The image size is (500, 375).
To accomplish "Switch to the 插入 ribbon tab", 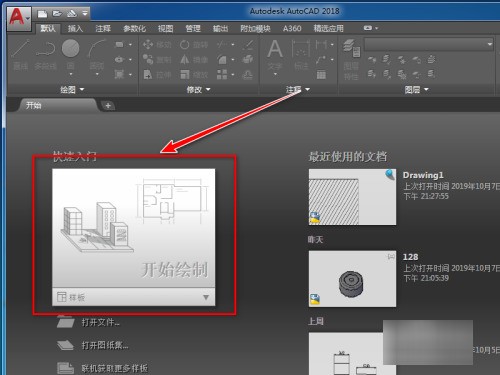I will click(x=75, y=28).
